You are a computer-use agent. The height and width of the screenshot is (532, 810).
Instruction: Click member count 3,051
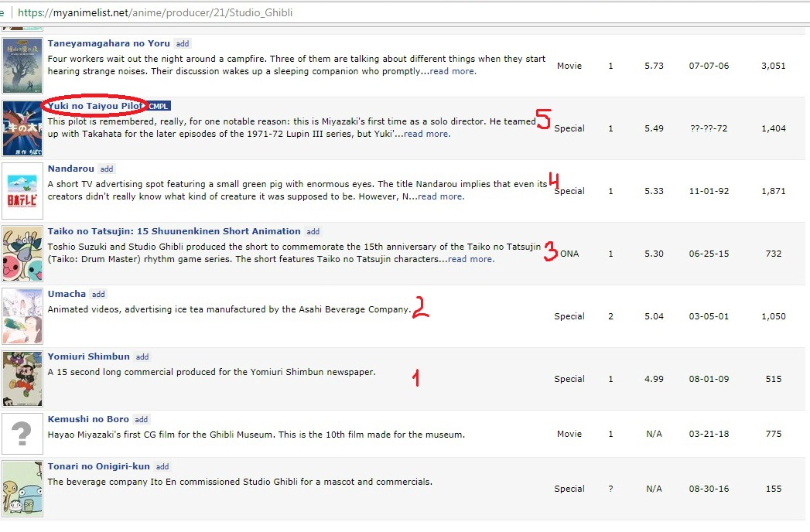[x=774, y=66]
